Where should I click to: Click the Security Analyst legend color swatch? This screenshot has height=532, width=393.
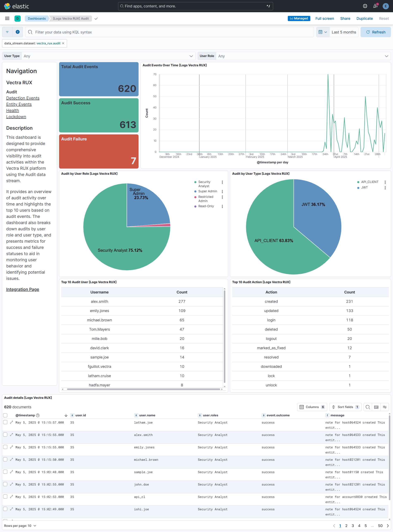pyautogui.click(x=195, y=182)
